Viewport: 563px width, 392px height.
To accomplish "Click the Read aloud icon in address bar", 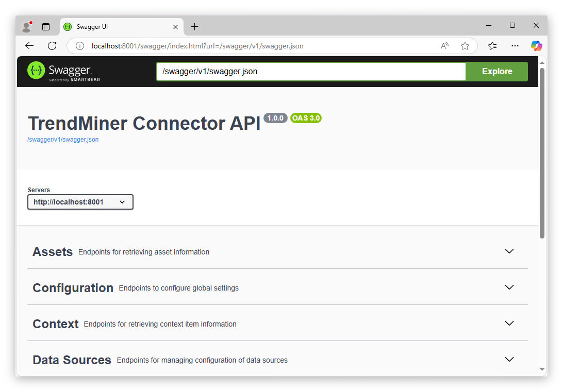I will [x=444, y=46].
